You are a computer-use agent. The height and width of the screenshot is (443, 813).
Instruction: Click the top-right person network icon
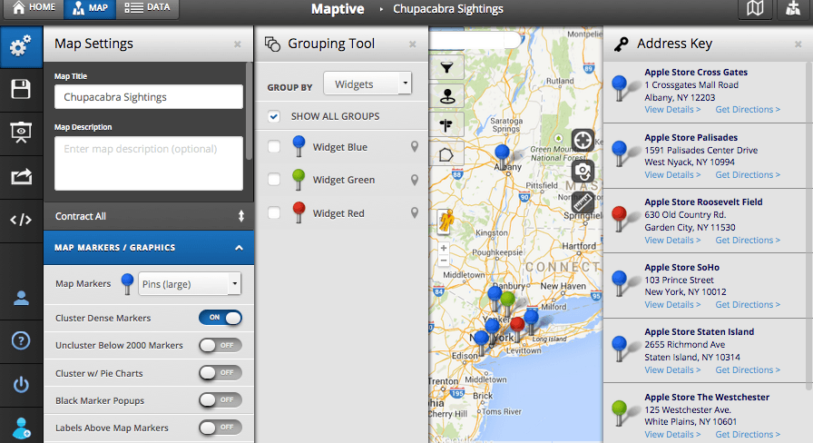[x=793, y=8]
